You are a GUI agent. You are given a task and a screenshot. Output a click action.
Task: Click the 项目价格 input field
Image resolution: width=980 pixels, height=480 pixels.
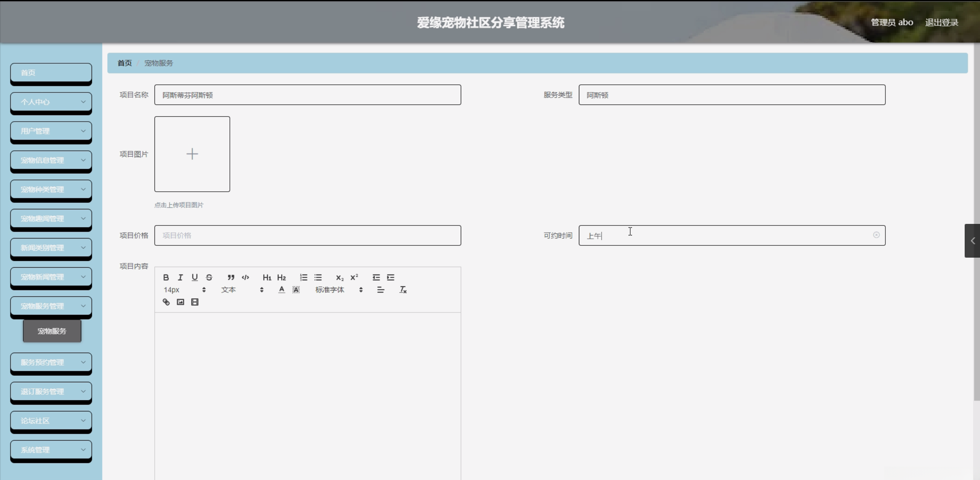pos(307,235)
